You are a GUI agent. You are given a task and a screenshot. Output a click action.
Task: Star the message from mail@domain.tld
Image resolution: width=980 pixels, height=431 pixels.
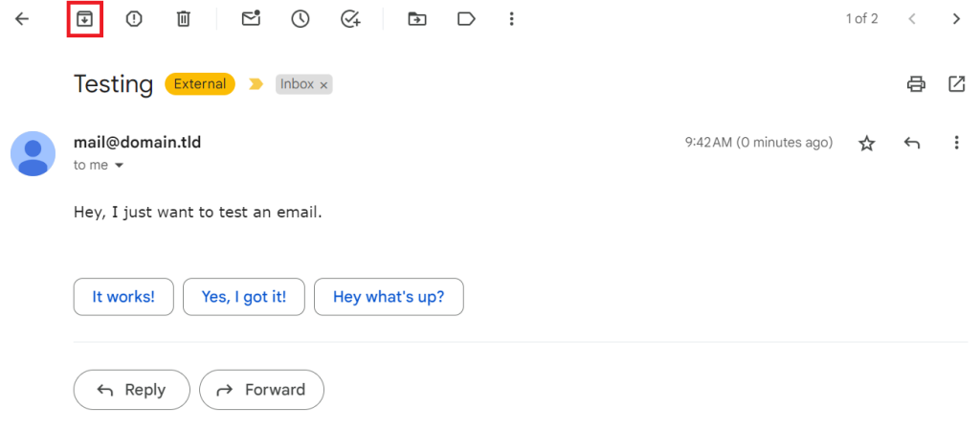(867, 143)
